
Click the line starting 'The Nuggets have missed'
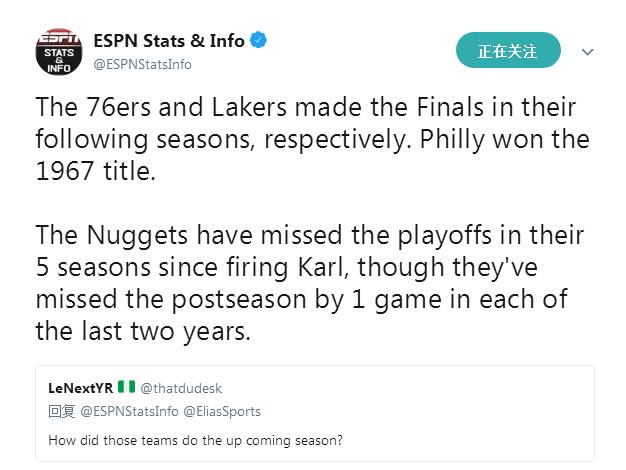point(309,236)
